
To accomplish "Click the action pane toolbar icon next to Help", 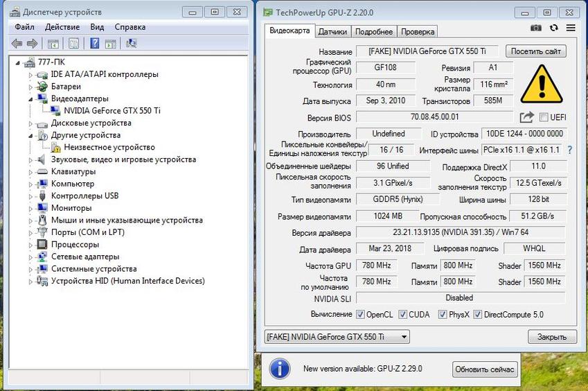I will 111,44.
